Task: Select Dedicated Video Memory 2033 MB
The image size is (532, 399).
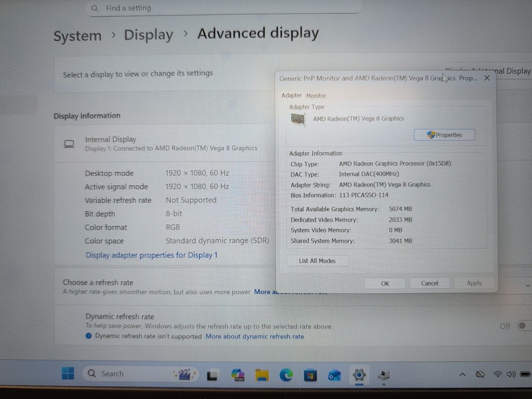Action: [x=400, y=219]
